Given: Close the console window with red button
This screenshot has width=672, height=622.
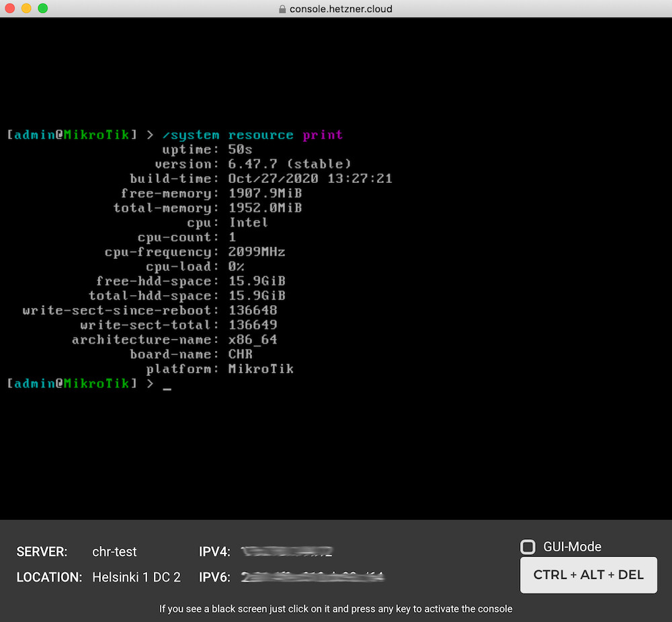Looking at the screenshot, I should (10, 8).
